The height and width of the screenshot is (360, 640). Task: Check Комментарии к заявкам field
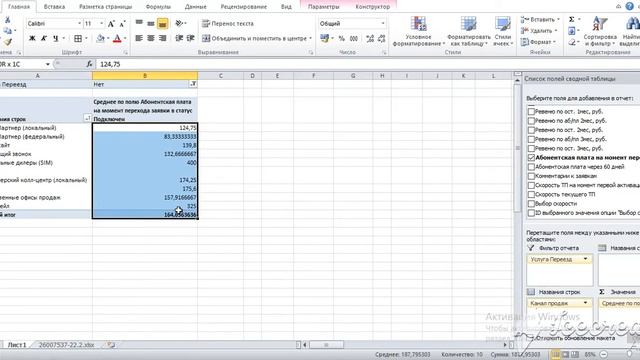531,176
